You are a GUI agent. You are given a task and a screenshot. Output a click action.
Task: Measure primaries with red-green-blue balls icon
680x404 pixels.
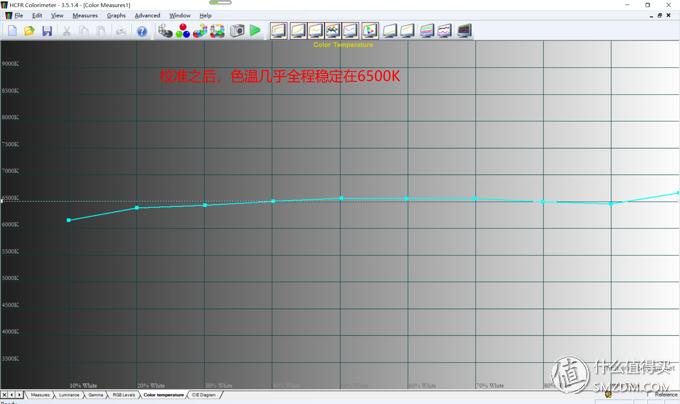183,31
